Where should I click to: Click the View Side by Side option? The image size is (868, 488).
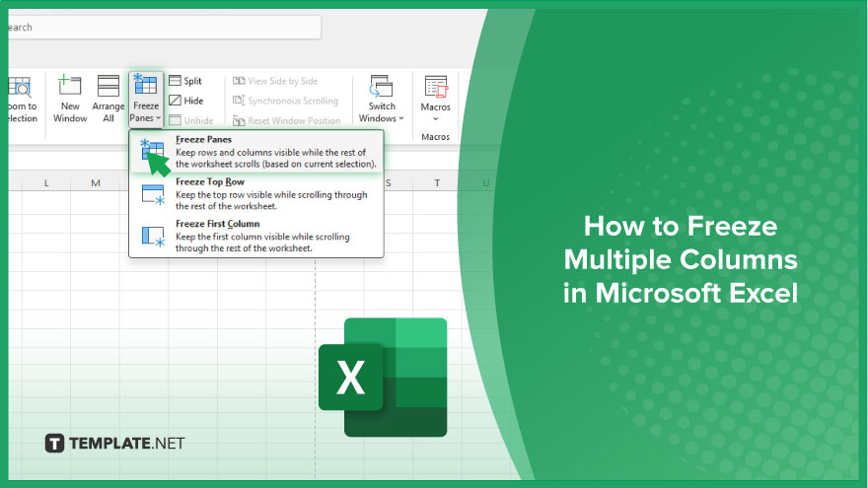click(x=275, y=81)
